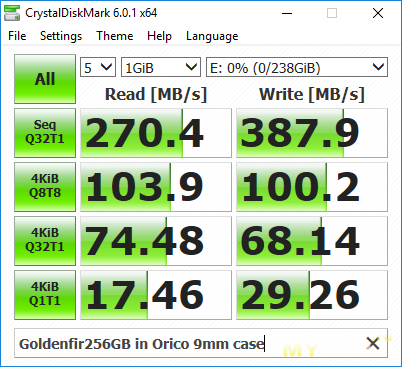
Task: Start the 4KiB Q32T1 test
Action: tap(45, 241)
